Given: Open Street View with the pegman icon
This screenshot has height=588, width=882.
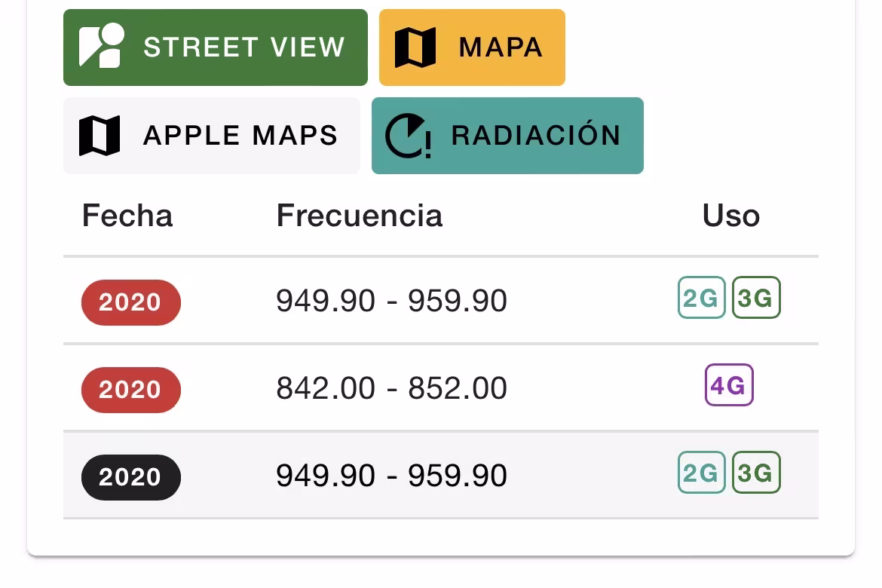Looking at the screenshot, I should coord(102,45).
